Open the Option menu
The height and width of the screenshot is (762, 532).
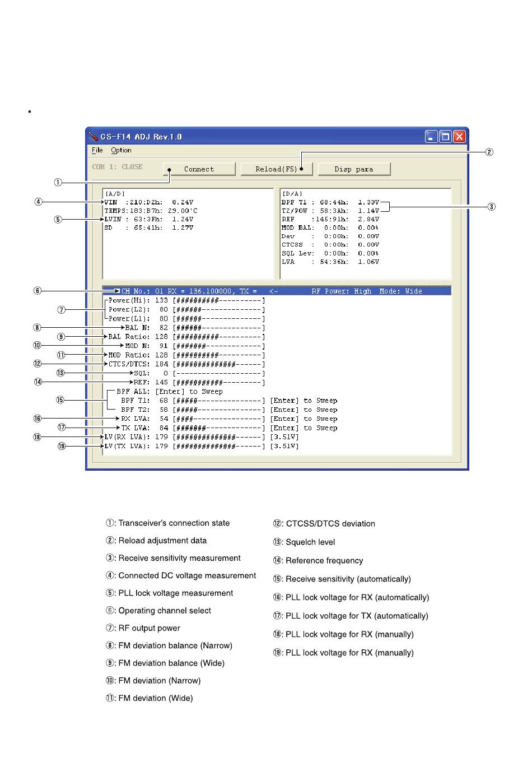click(x=121, y=150)
